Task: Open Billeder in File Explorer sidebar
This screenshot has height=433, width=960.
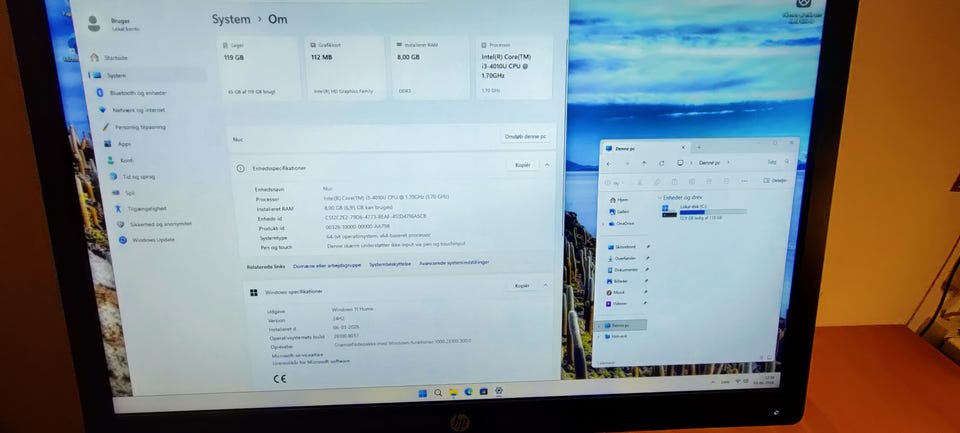Action: (617, 281)
